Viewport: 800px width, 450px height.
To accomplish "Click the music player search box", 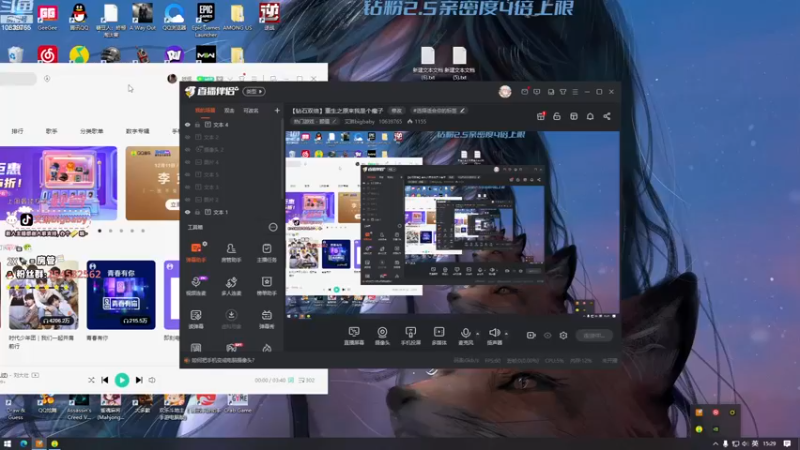I will (18, 79).
